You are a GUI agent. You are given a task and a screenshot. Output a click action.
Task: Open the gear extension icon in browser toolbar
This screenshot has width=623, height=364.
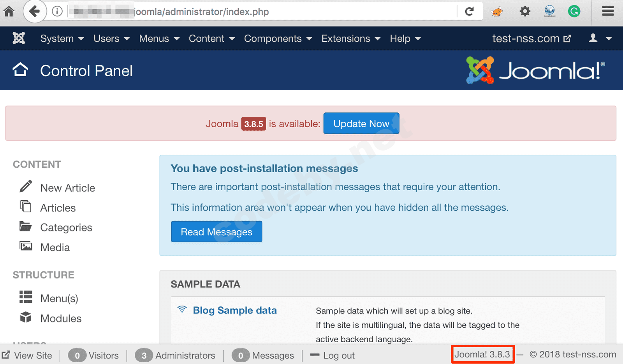[x=525, y=11]
